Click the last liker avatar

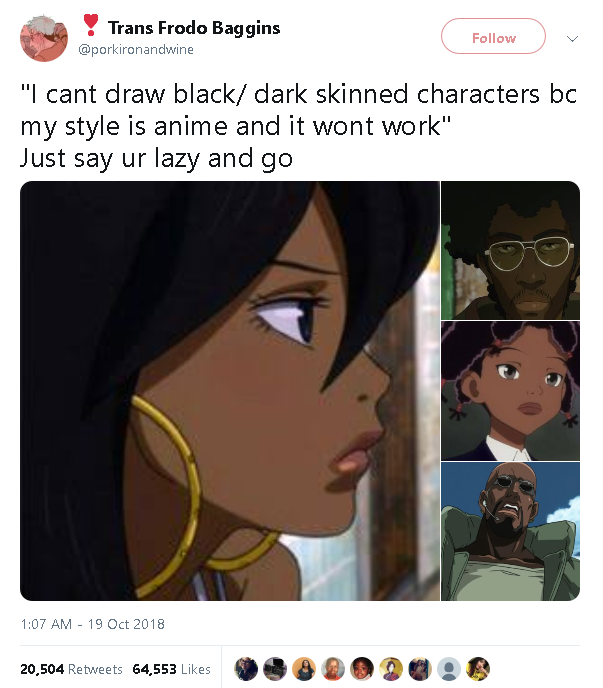(x=477, y=669)
